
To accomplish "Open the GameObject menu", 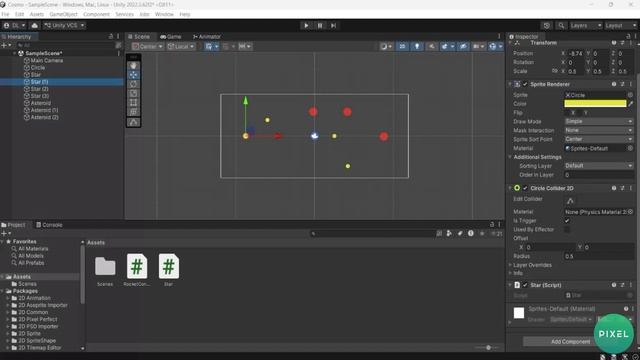I will (63, 14).
